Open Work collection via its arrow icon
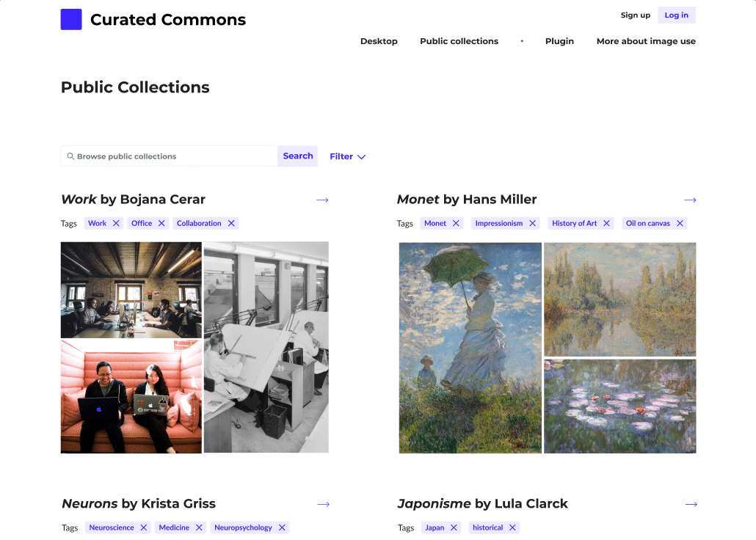This screenshot has width=756, height=540. [x=322, y=200]
